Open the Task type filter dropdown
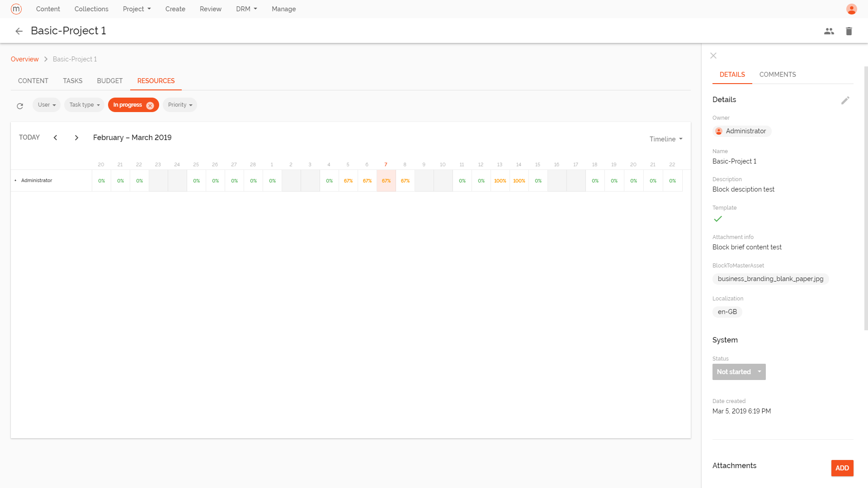This screenshot has width=868, height=488. click(x=84, y=104)
